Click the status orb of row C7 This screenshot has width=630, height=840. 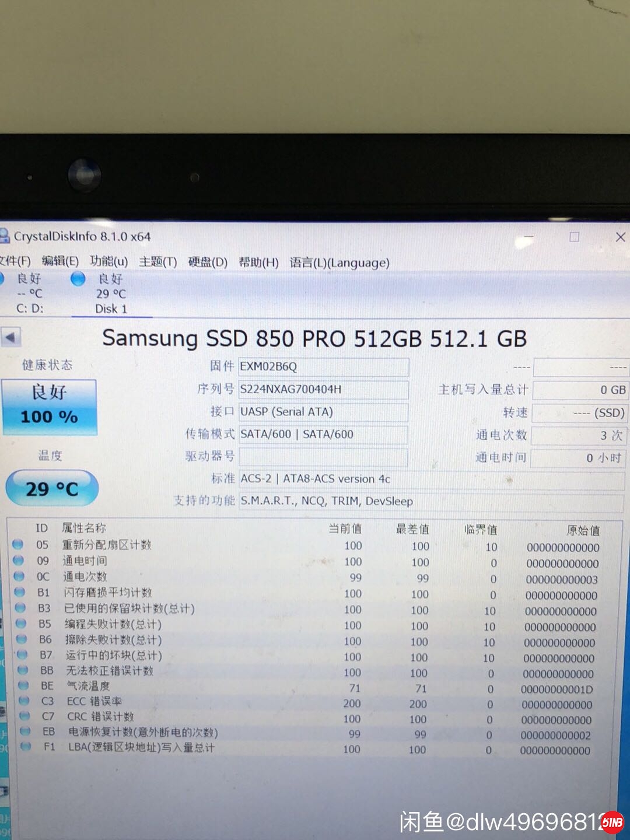[x=24, y=715]
